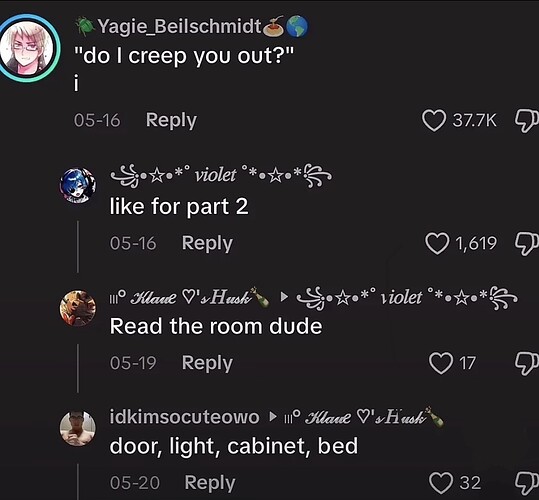Reply to "door, light, cabinet, bed" comment
This screenshot has width=539, height=500.
(210, 483)
